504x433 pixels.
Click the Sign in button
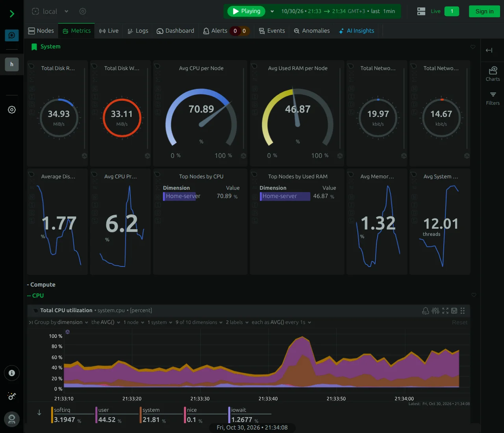click(x=484, y=11)
